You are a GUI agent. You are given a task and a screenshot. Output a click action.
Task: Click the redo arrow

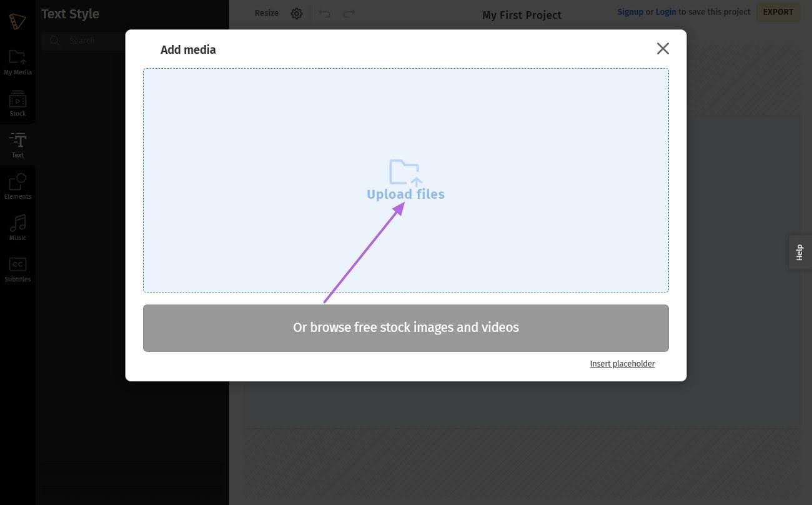(x=349, y=13)
